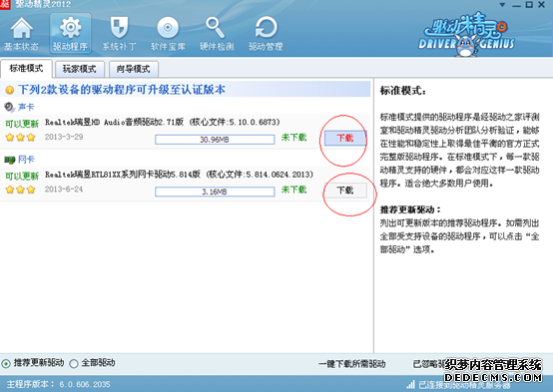553x392 pixels.
Task: Click the 3.16MB download progress bar
Action: click(x=215, y=192)
